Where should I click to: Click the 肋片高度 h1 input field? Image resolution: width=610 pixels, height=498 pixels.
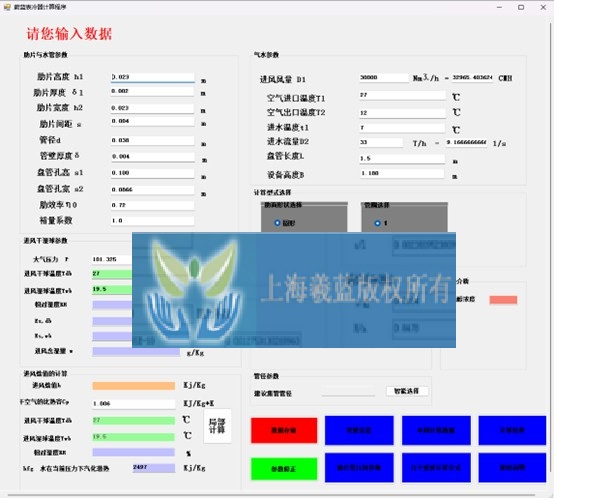point(152,77)
